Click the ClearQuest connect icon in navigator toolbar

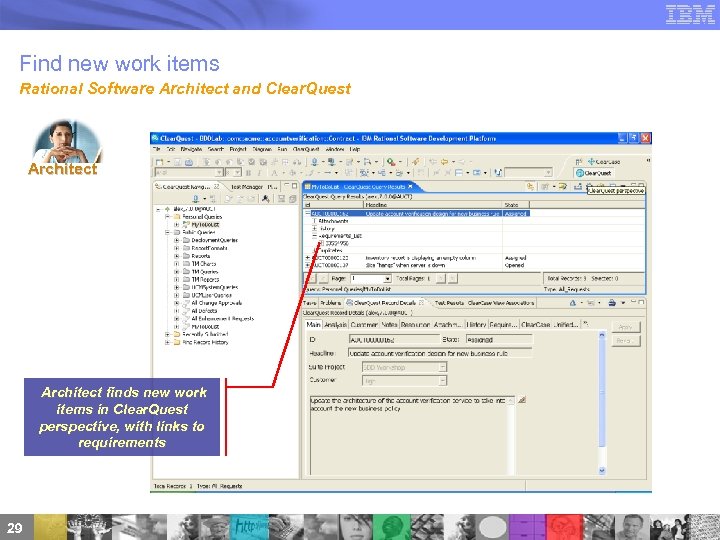pos(196,198)
